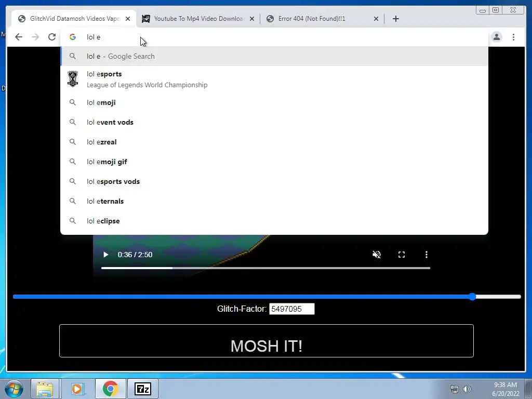Click the Google G icon in address bar
The image size is (532, 399).
(73, 37)
